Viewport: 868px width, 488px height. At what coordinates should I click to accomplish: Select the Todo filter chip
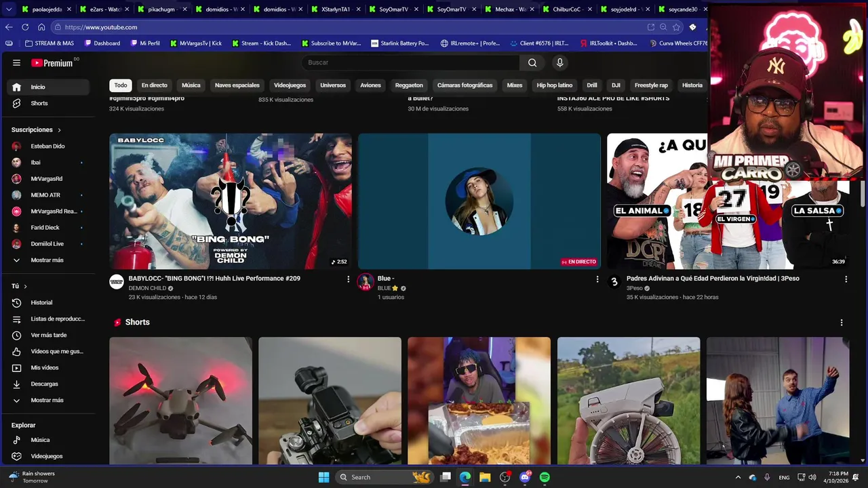[121, 85]
